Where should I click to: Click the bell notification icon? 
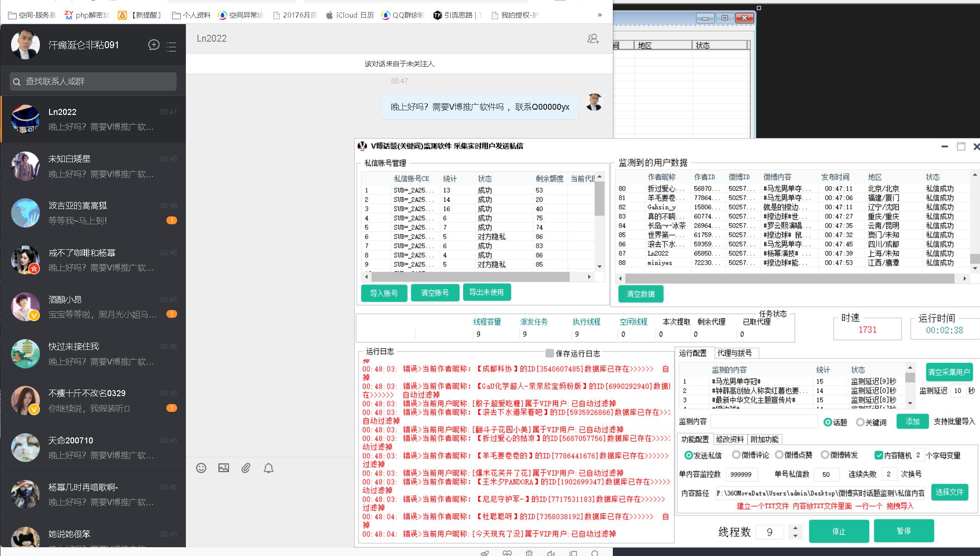pos(268,468)
